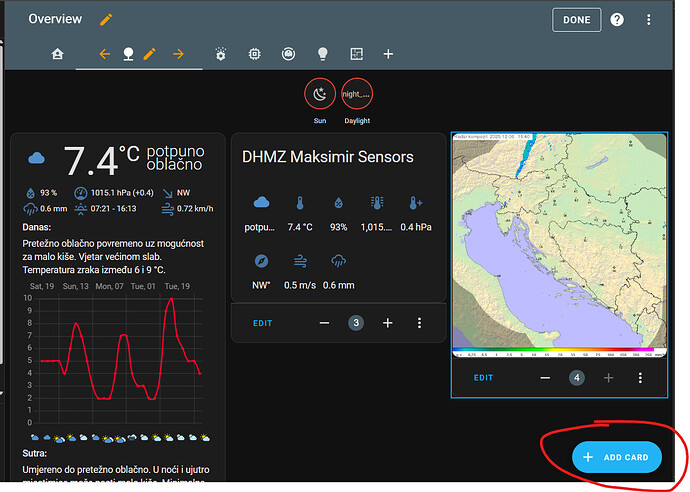690x492 pixels.
Task: Select the lamp view tab icon
Action: [x=128, y=54]
